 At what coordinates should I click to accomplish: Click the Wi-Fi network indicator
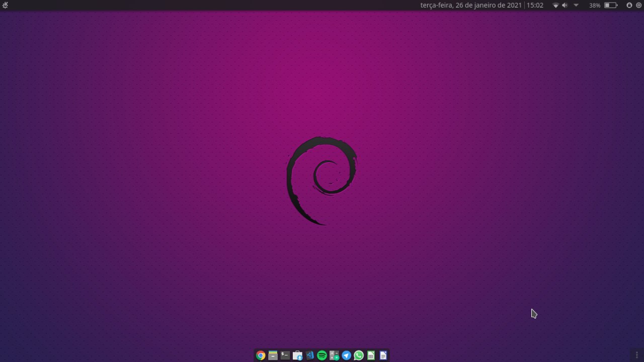point(555,5)
